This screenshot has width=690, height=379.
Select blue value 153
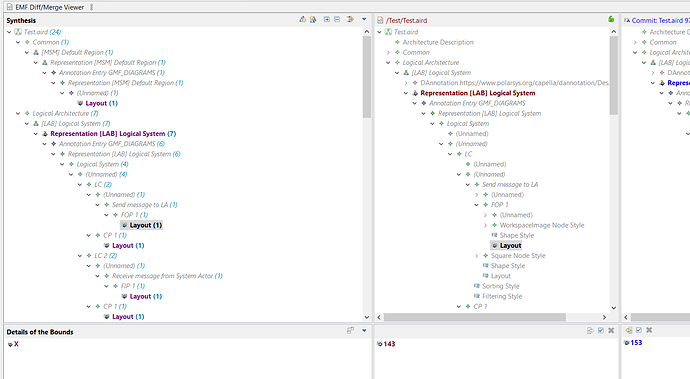pos(636,343)
